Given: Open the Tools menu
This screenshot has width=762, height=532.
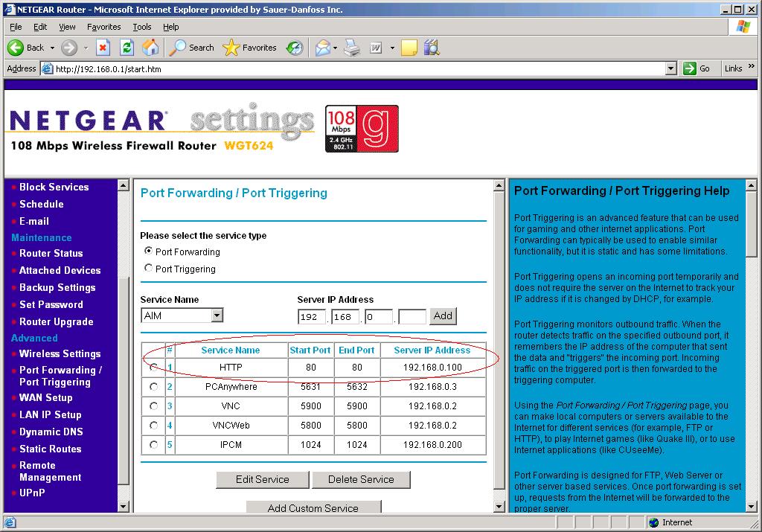Looking at the screenshot, I should point(142,27).
